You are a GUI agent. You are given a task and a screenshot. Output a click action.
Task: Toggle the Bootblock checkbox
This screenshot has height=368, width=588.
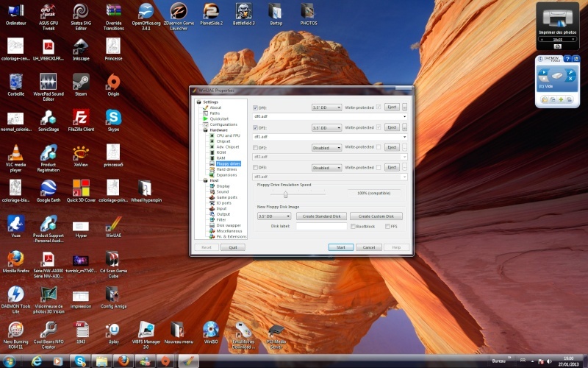353,226
